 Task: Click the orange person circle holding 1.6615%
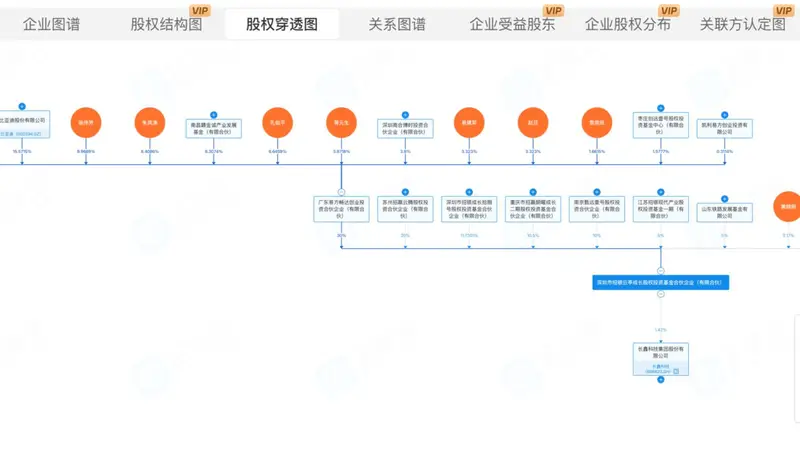pos(597,122)
